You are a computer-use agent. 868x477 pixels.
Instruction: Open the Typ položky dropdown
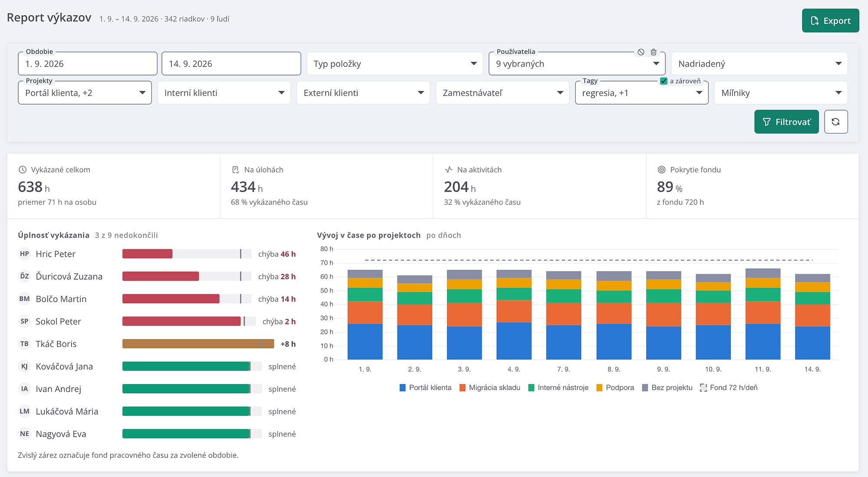point(395,64)
